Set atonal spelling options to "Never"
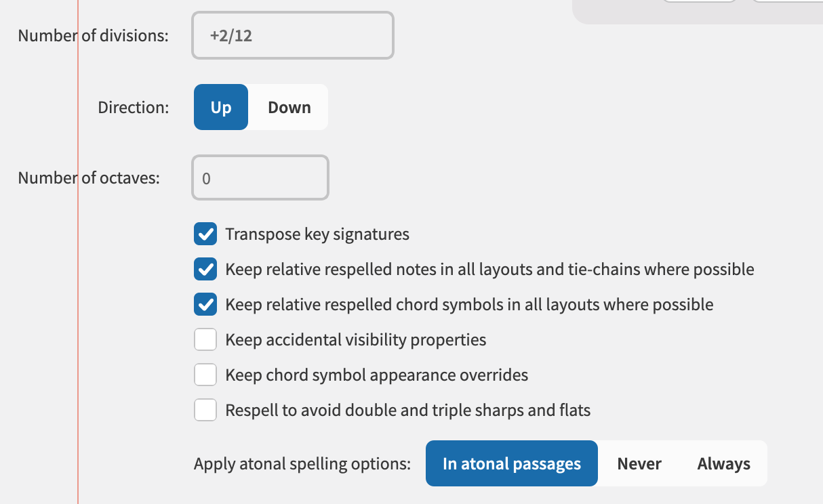 click(639, 463)
